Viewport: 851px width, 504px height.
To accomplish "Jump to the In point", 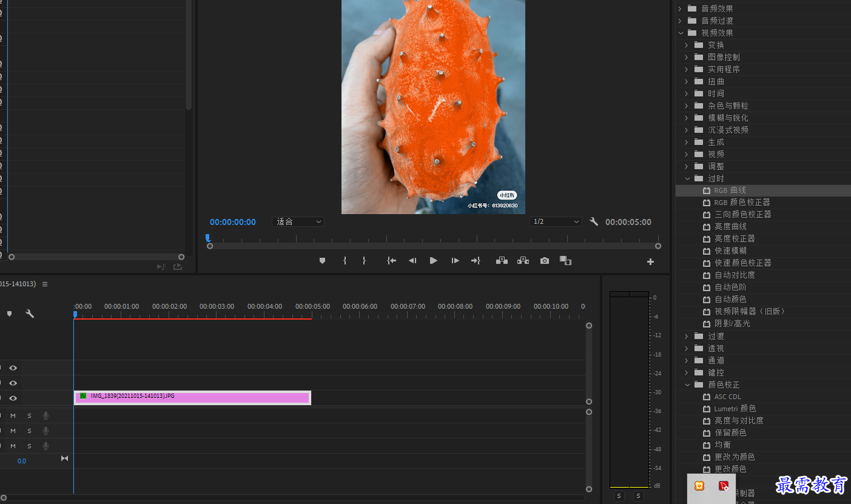I will (x=392, y=261).
